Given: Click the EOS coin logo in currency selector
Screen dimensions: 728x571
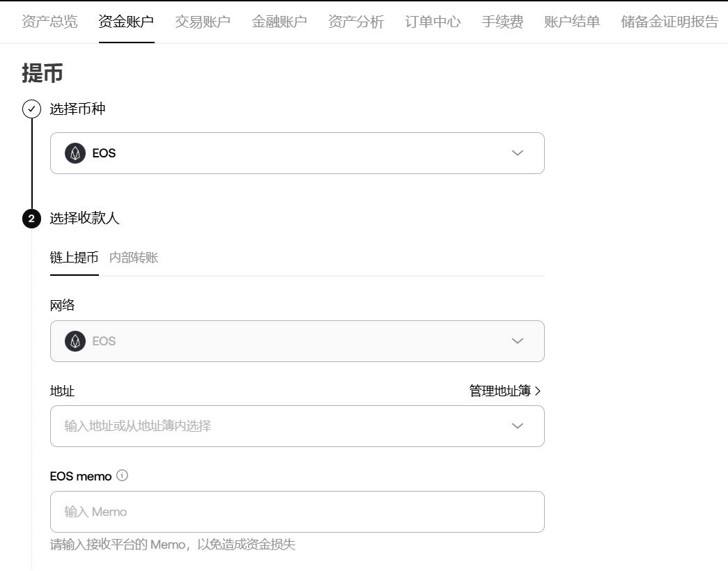Looking at the screenshot, I should tap(75, 153).
